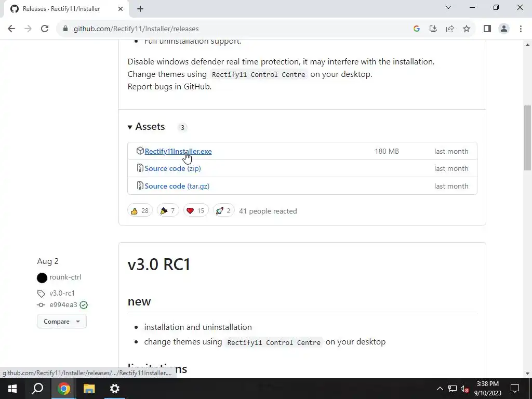Click the zip file icon beside Source code (zip)
Image resolution: width=532 pixels, height=399 pixels.
click(140, 168)
